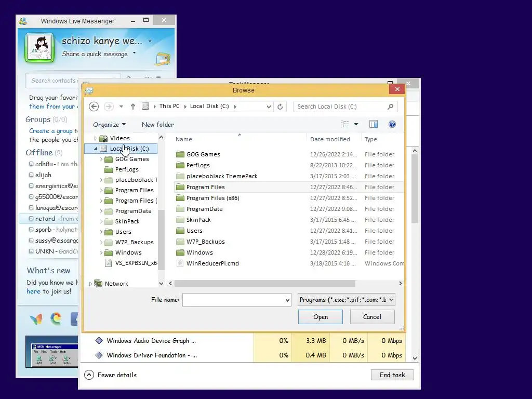This screenshot has width=532, height=399.
Task: Open the Organize dropdown menu
Action: point(110,125)
